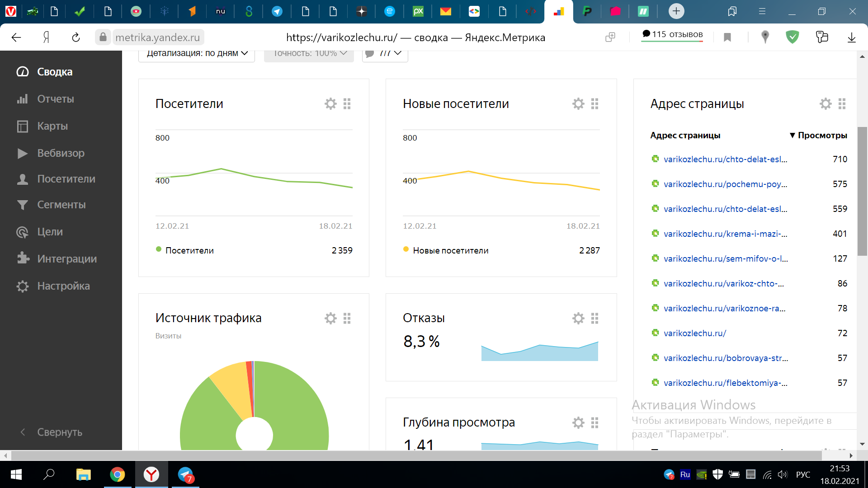Go to Цели section in sidebar

click(x=50, y=232)
